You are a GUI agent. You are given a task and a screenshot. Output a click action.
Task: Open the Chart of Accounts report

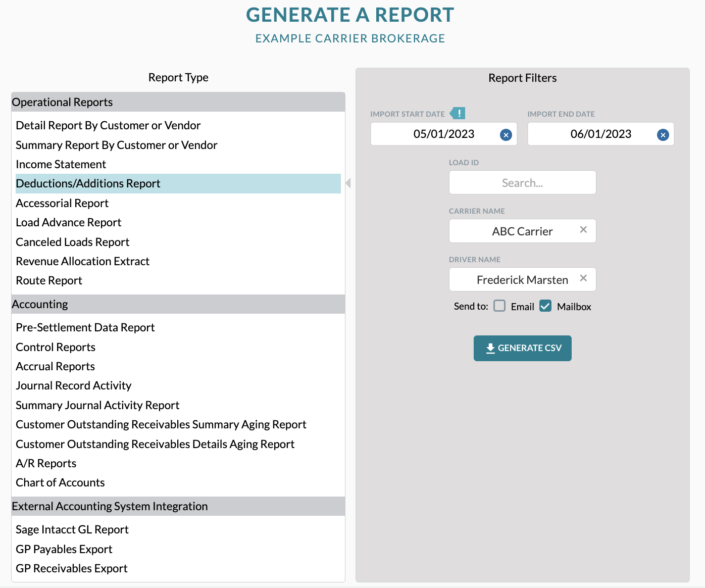click(x=60, y=482)
